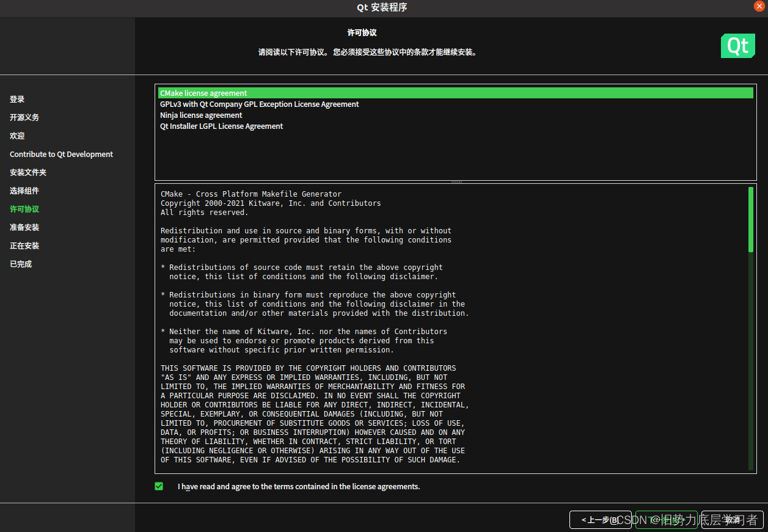Image resolution: width=768 pixels, height=532 pixels.
Task: Toggle the agree to license terms checkbox
Action: point(159,486)
